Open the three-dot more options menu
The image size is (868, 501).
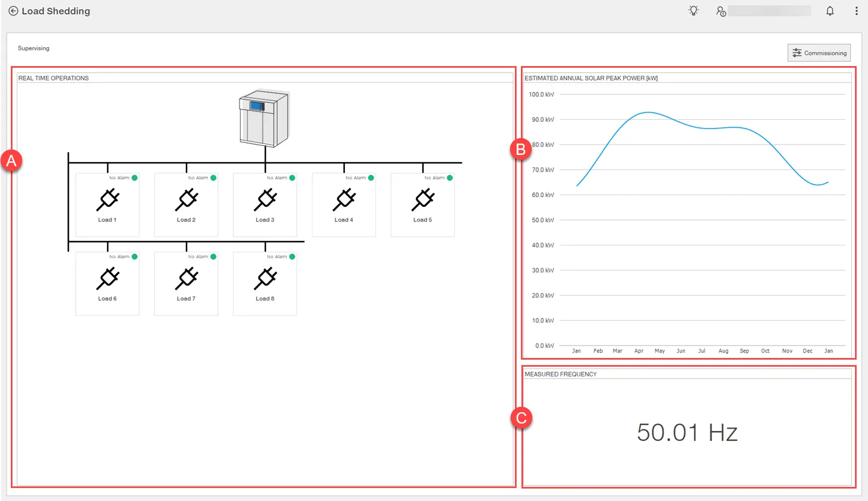pyautogui.click(x=856, y=11)
